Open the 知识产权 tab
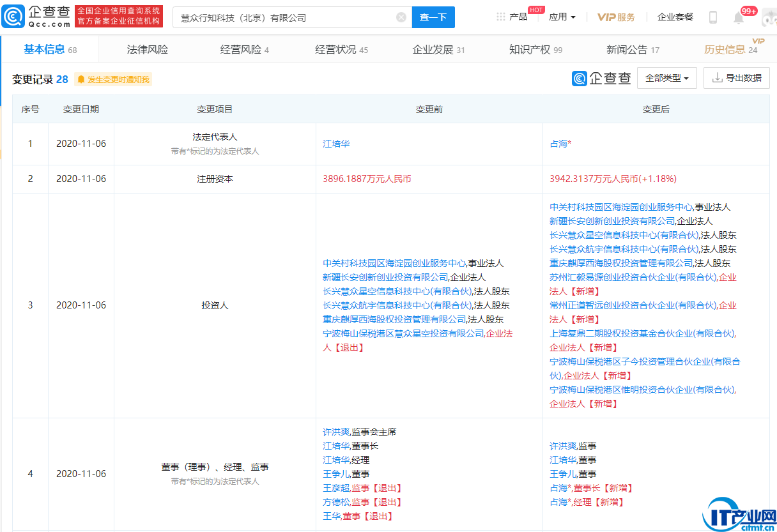The image size is (777, 532). (x=535, y=49)
